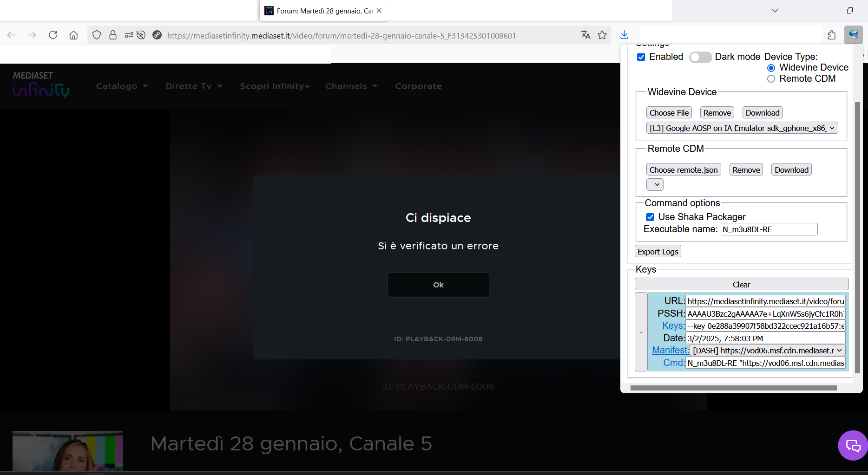This screenshot has height=475, width=868.
Task: Click the PSSH text field
Action: pyautogui.click(x=765, y=314)
